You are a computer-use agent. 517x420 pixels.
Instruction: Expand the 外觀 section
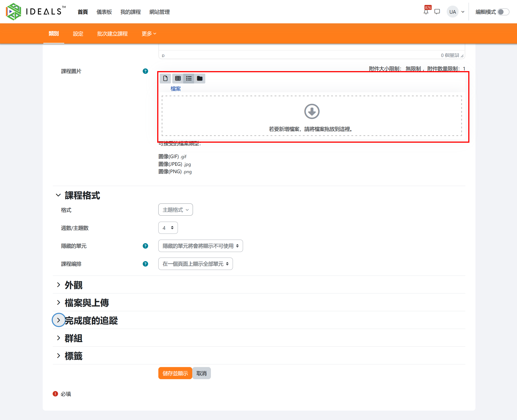58,285
